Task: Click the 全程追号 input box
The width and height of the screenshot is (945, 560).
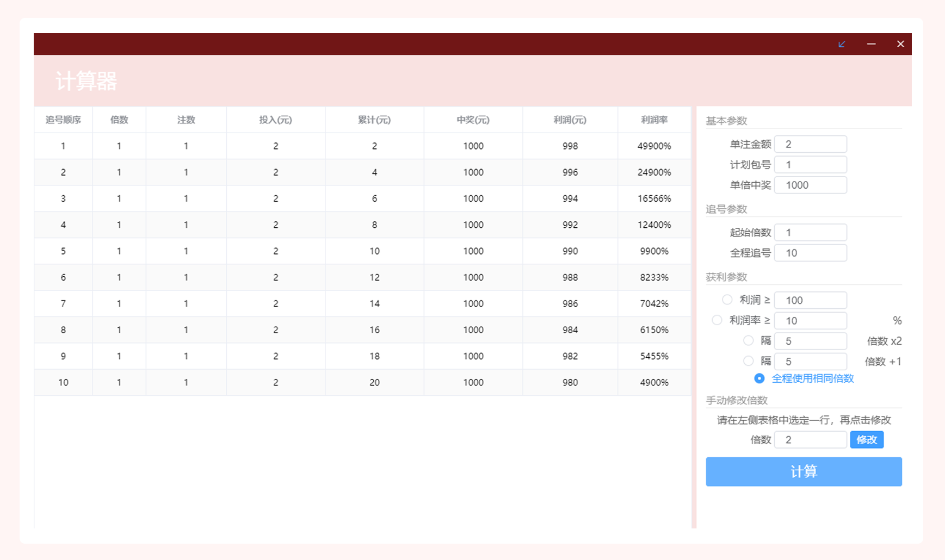Action: 810,253
